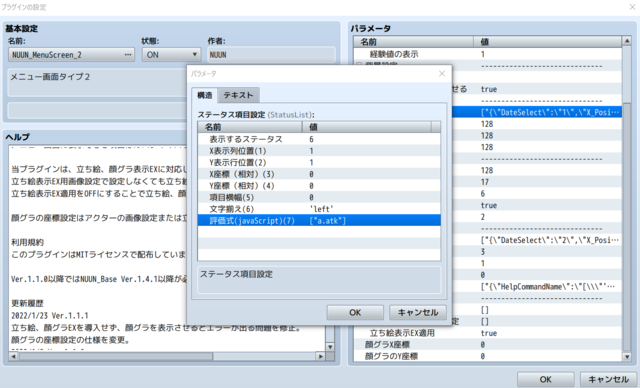This screenshot has height=388, width=640.
Task: Close the プラグインの設定 window
Action: [x=632, y=7]
